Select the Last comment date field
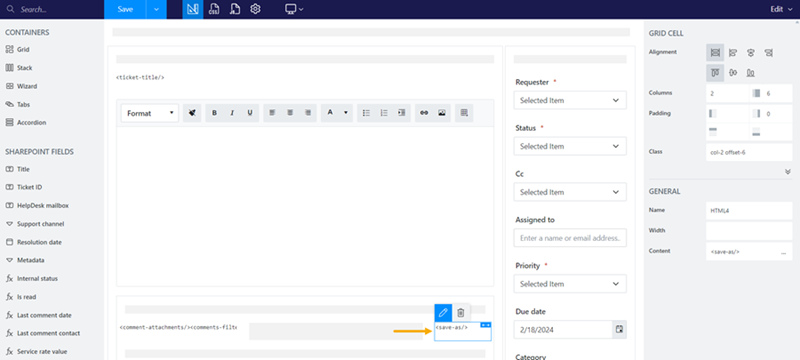Viewport: 800px width, 360px height. coord(39,315)
